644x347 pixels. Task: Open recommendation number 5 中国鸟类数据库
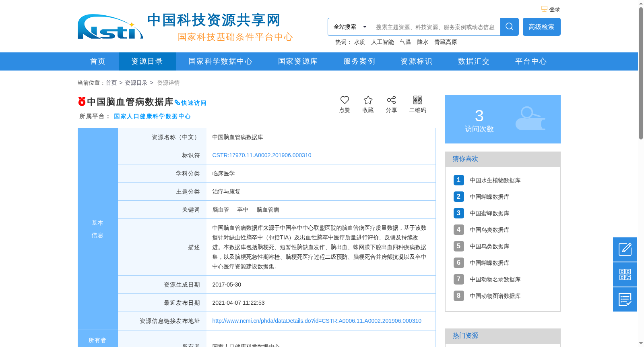click(x=489, y=246)
